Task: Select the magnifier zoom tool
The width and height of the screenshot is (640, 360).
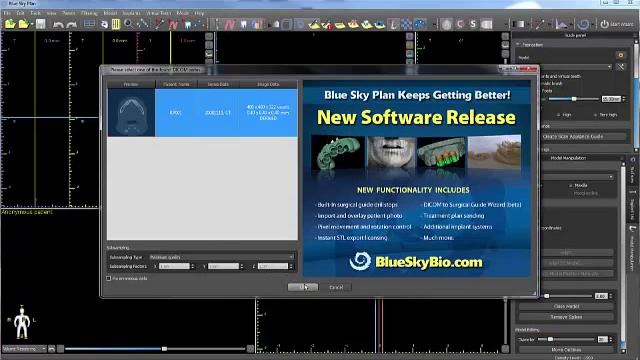Action: (128, 24)
